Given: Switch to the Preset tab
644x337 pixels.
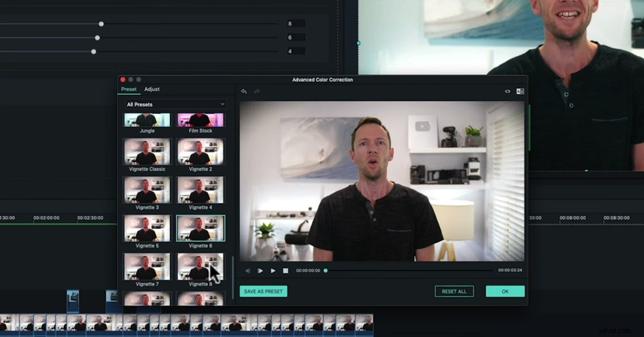Looking at the screenshot, I should coord(129,89).
